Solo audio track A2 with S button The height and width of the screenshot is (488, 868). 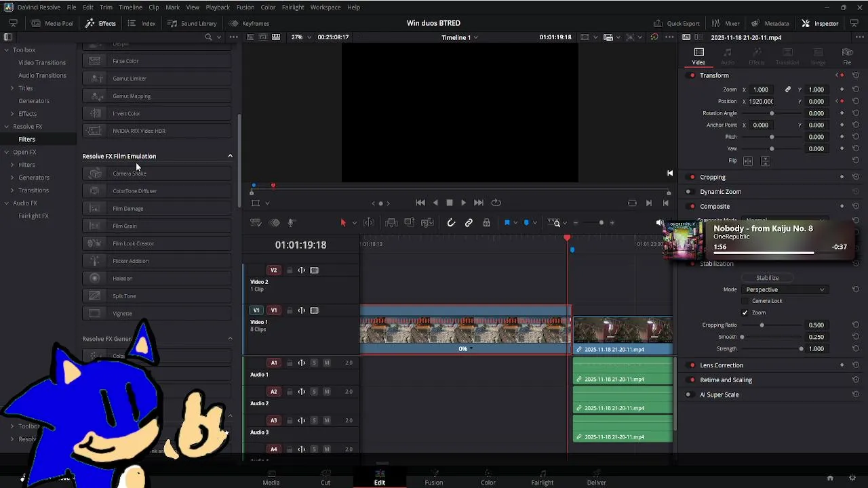click(314, 392)
